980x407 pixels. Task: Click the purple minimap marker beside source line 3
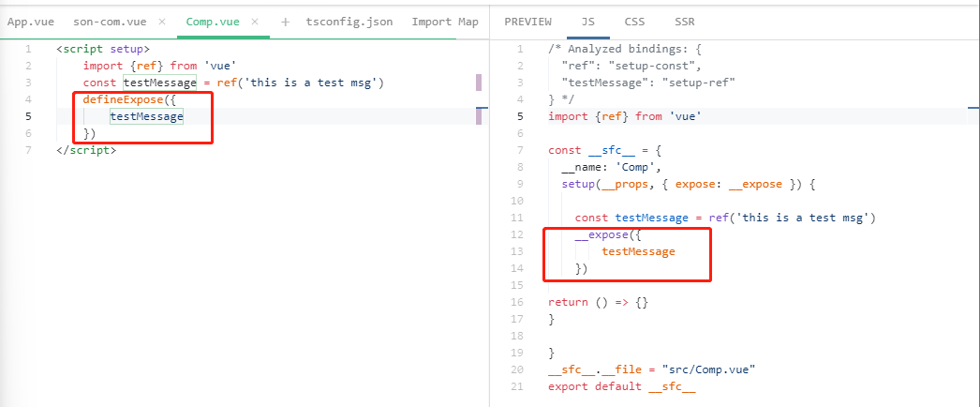click(479, 83)
